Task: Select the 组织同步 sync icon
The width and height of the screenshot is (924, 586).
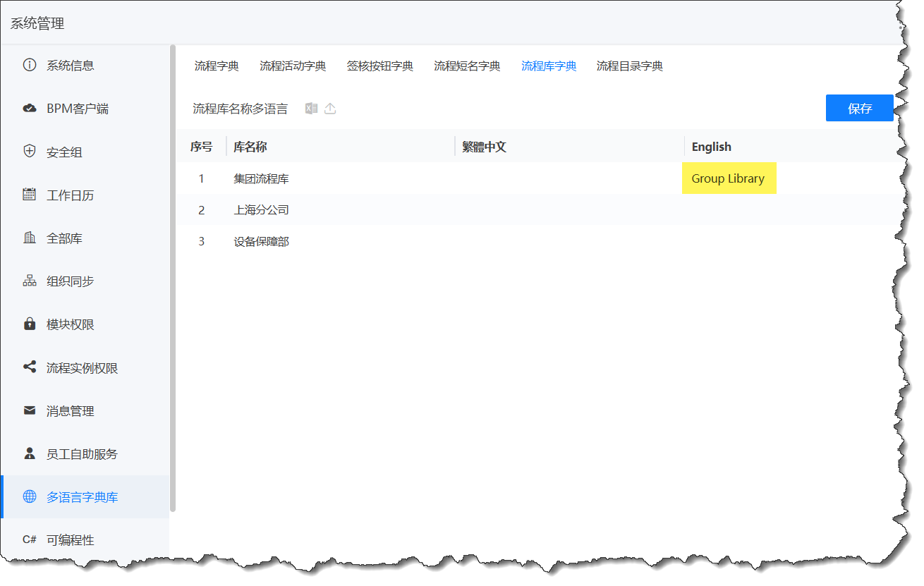Action: tap(29, 280)
